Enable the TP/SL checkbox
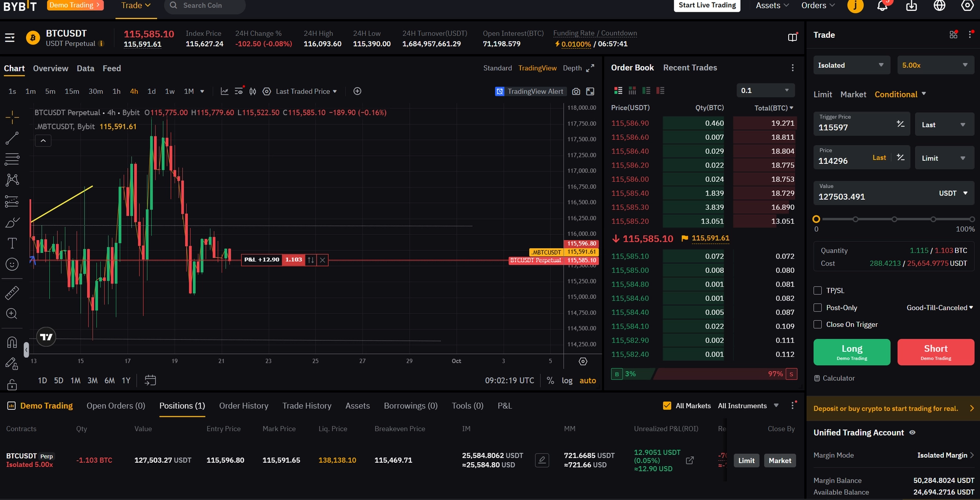The height and width of the screenshot is (500, 980). [x=818, y=291]
